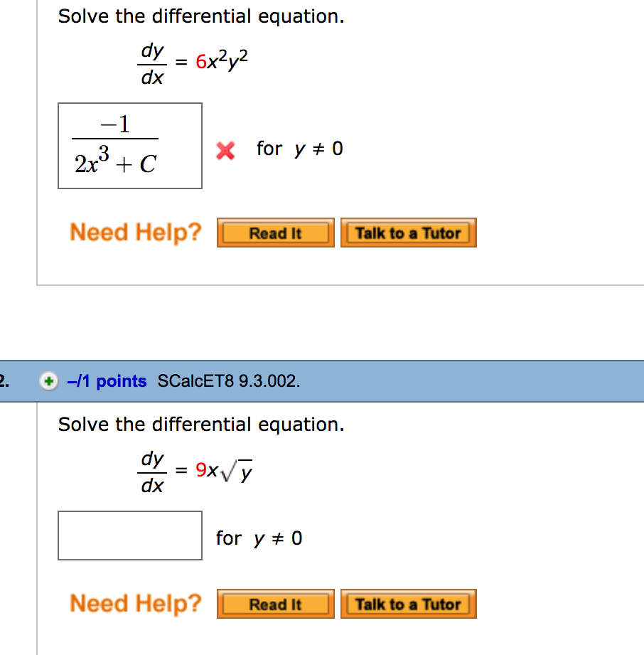Select the empty answer box for problem 2

129,536
